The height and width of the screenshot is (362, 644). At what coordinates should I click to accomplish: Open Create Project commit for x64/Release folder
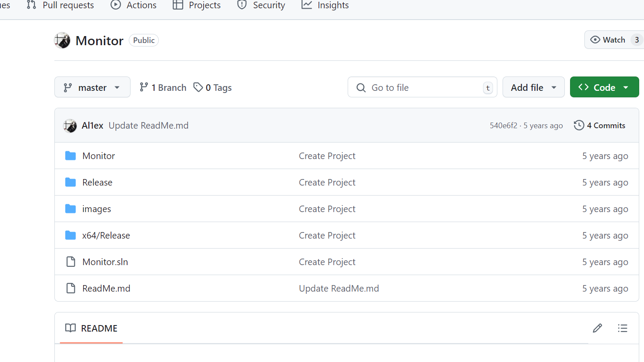tap(327, 236)
